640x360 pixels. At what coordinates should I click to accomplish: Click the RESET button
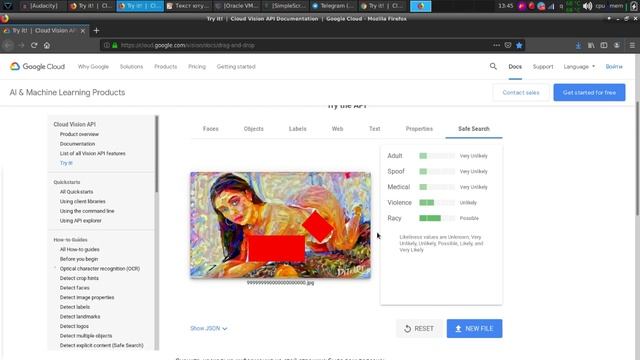pyautogui.click(x=419, y=329)
